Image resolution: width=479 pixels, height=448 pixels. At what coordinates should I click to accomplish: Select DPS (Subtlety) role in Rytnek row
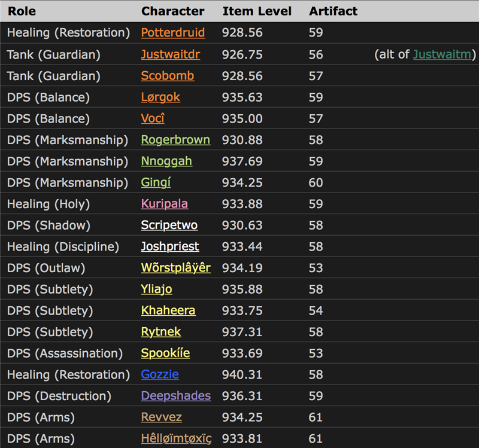[50, 332]
